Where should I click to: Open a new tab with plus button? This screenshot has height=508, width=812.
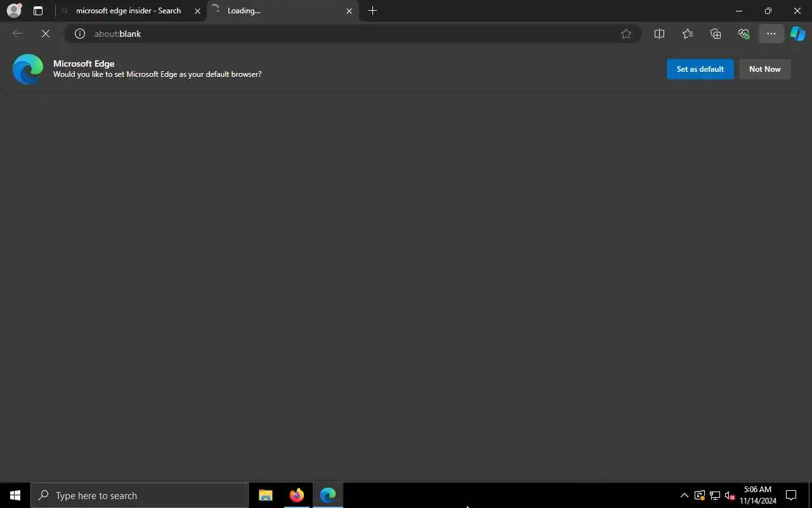click(372, 11)
